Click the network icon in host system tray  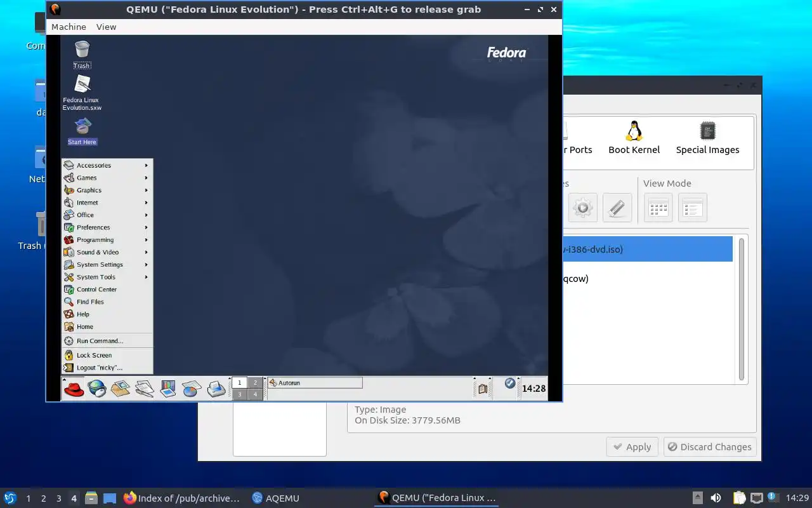756,498
